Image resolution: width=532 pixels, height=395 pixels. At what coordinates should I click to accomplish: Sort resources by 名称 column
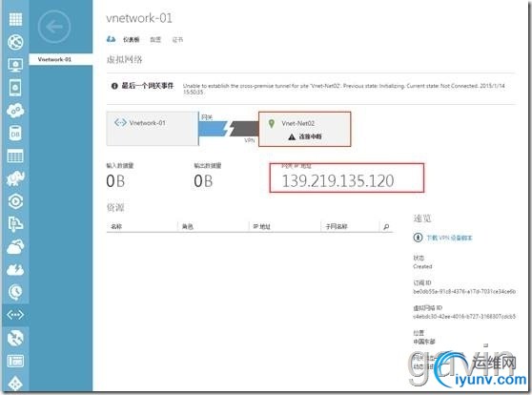[116, 226]
